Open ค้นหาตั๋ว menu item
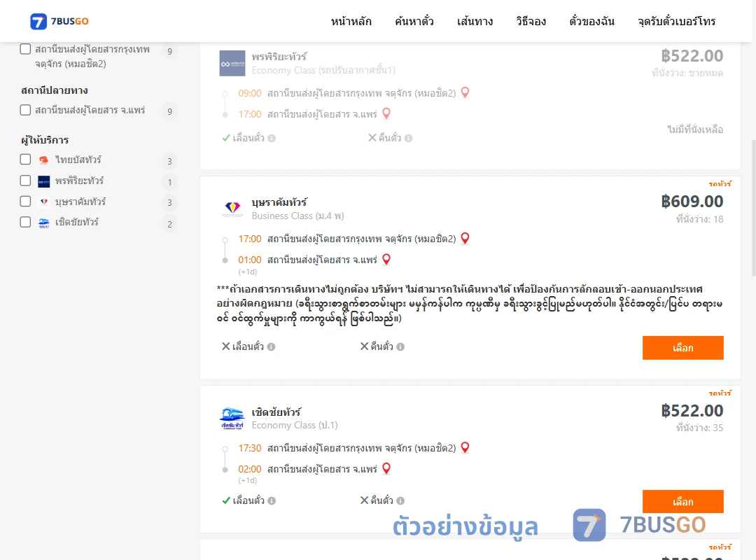The width and height of the screenshot is (756, 560). coord(414,21)
